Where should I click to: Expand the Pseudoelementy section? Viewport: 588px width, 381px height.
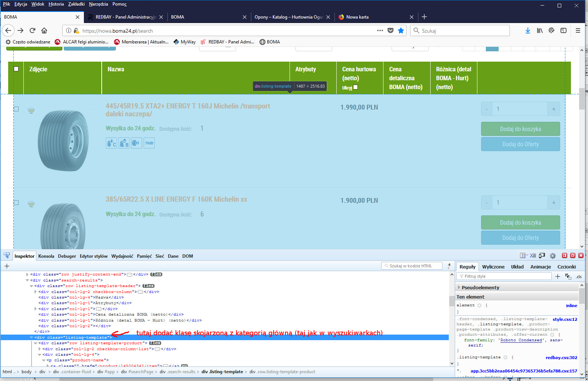[459, 287]
